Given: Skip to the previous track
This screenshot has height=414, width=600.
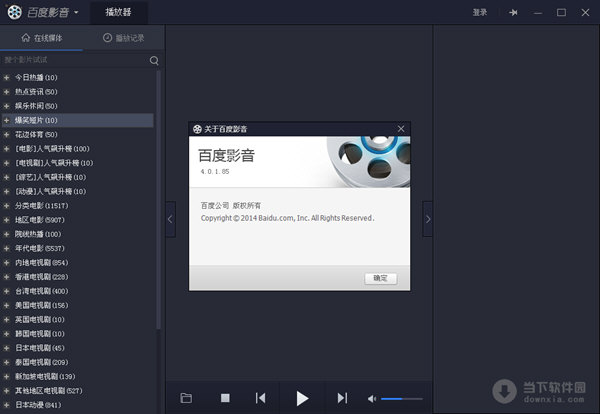Looking at the screenshot, I should click(261, 398).
